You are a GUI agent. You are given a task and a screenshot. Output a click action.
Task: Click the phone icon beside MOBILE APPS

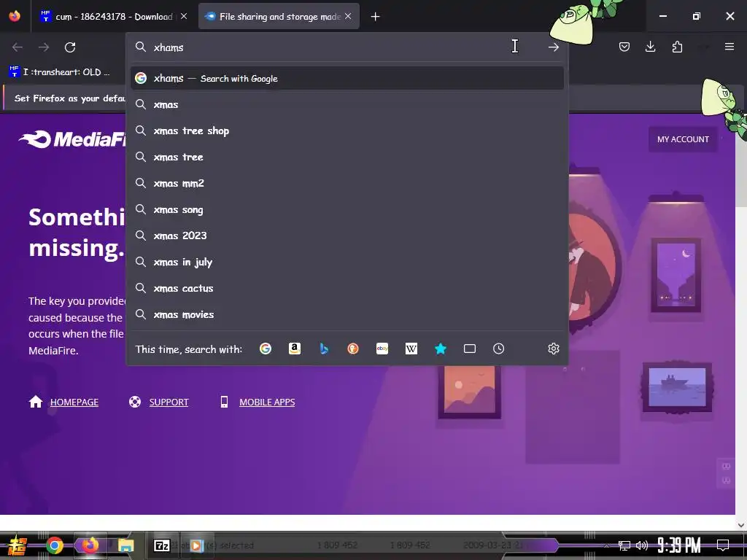[224, 402]
